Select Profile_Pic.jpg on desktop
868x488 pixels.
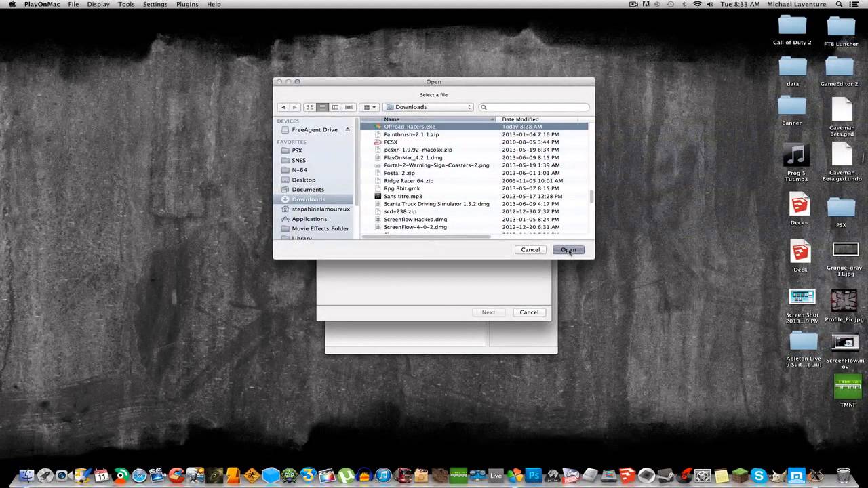pos(844,306)
